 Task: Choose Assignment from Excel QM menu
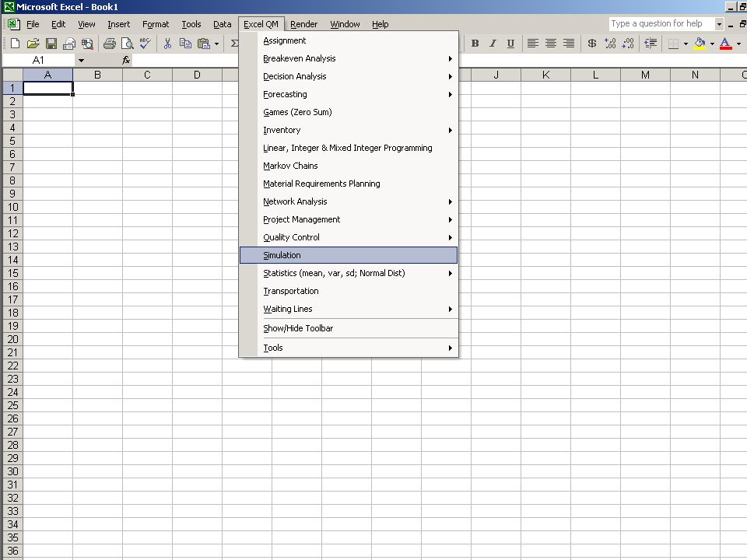pyautogui.click(x=349, y=40)
